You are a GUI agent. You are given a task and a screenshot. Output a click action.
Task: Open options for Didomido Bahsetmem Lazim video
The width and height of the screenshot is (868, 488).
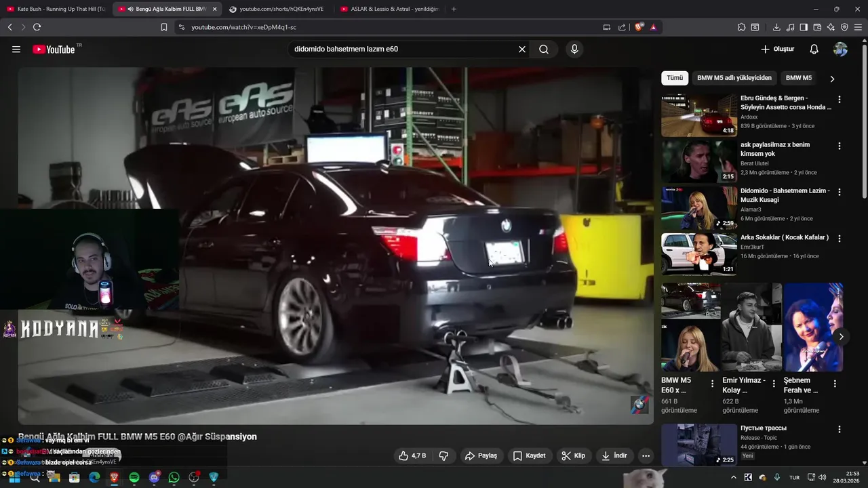[840, 192]
